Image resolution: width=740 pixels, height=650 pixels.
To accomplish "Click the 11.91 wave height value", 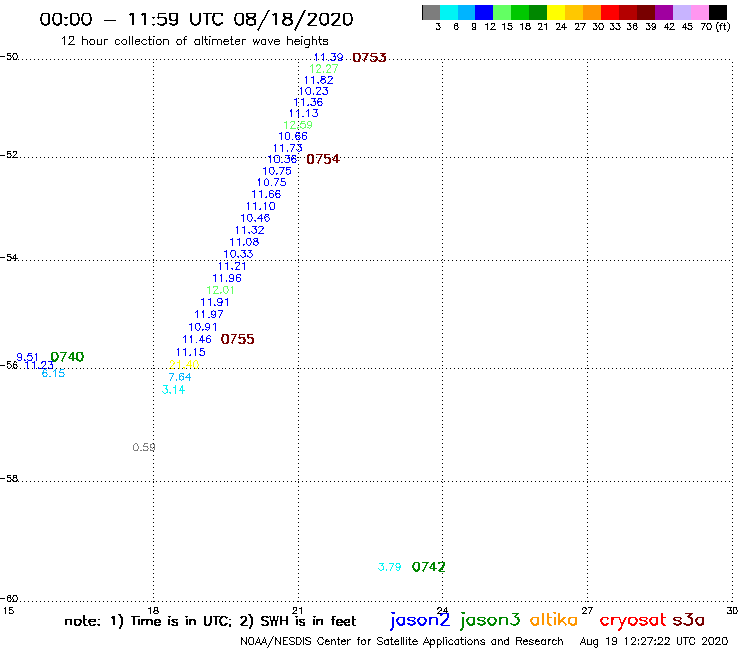I will point(215,303).
